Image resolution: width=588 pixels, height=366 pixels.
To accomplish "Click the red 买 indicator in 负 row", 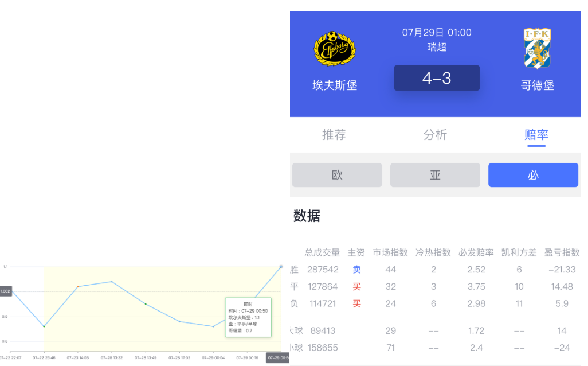I will tap(356, 303).
